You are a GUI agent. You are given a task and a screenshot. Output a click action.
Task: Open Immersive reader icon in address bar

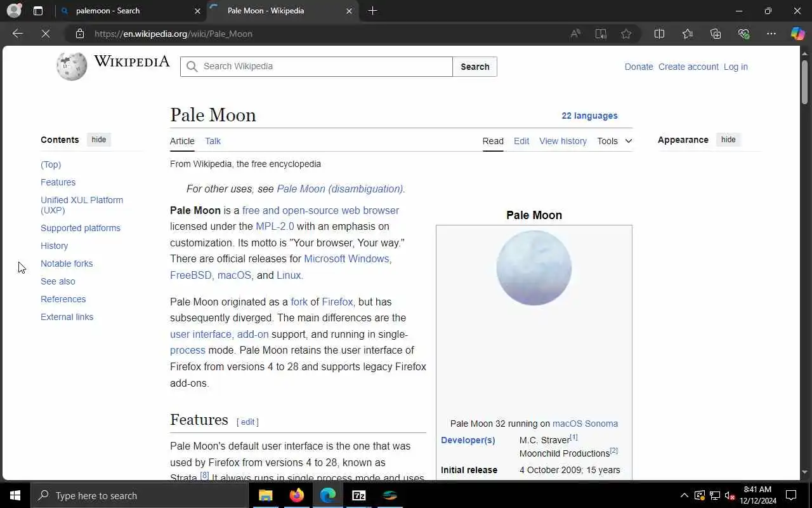click(601, 34)
